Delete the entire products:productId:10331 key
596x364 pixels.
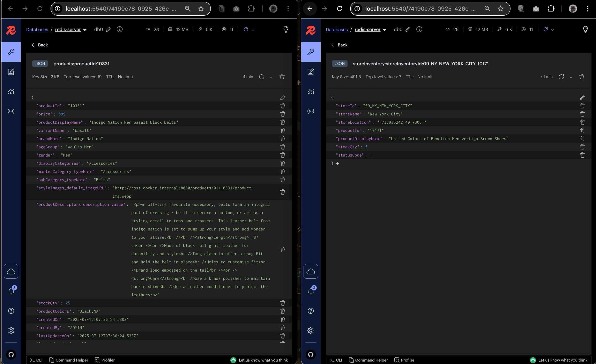click(282, 77)
